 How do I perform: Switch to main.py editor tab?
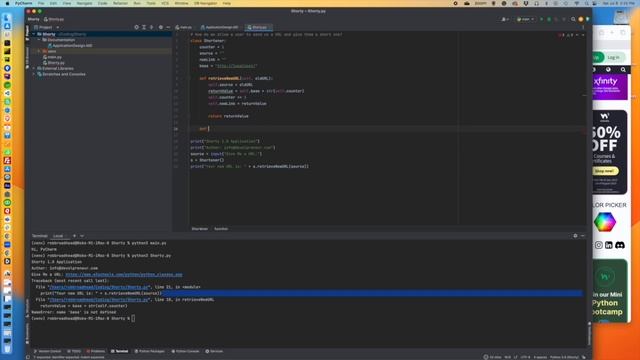[x=184, y=27]
